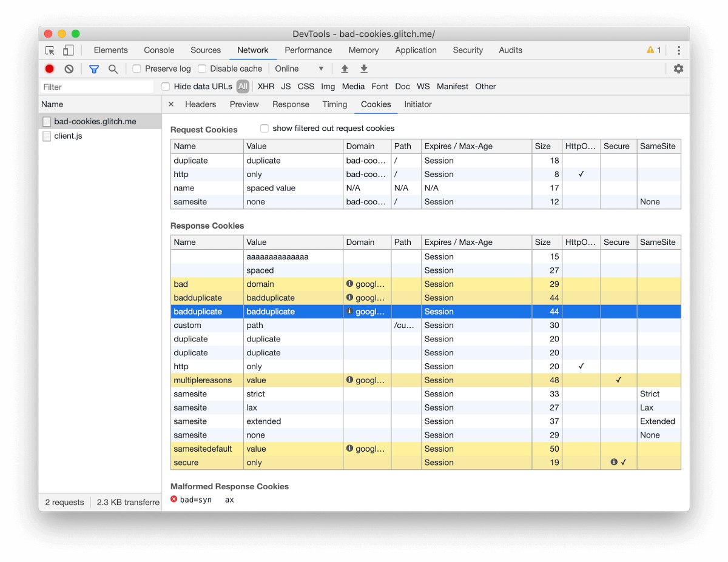Select the highlighted badduplicate response cookie row

point(425,312)
